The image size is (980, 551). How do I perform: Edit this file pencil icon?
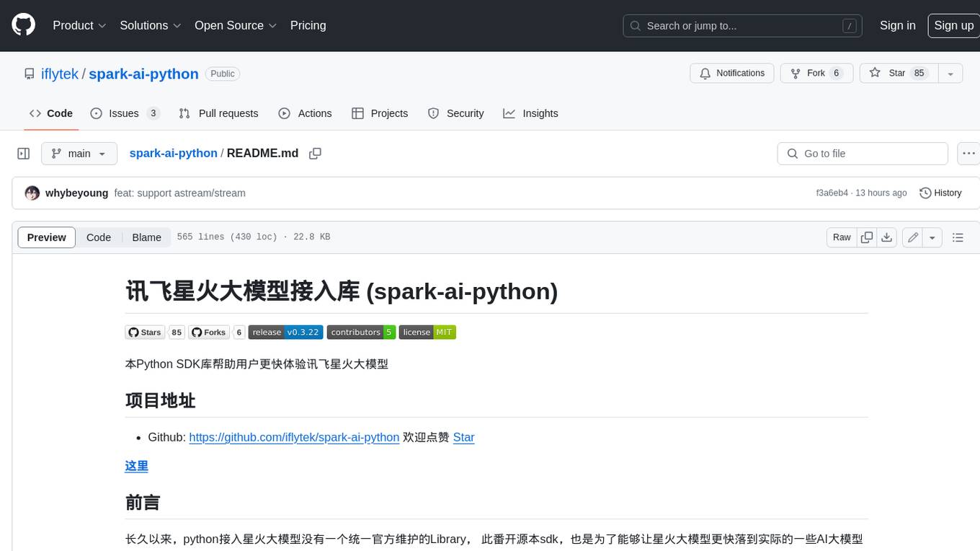913,237
